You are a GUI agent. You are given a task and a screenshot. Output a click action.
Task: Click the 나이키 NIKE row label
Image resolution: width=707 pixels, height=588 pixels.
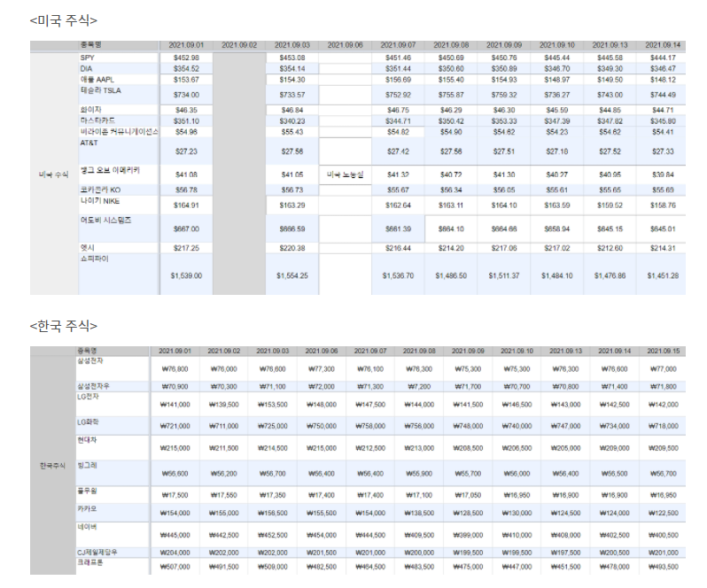(x=99, y=200)
